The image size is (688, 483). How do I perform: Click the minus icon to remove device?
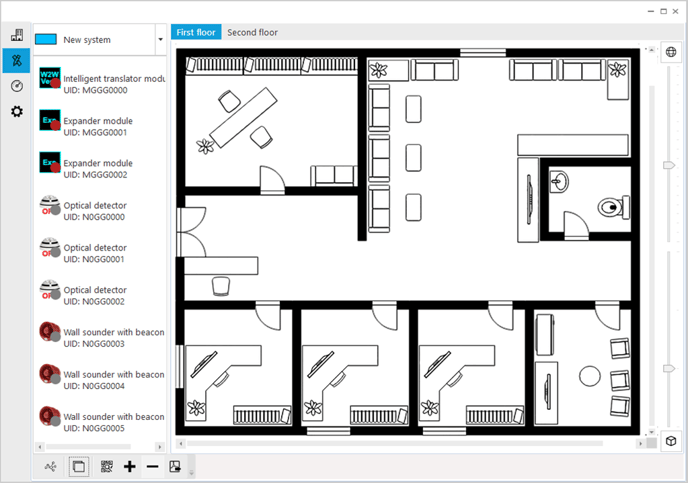[x=152, y=466]
